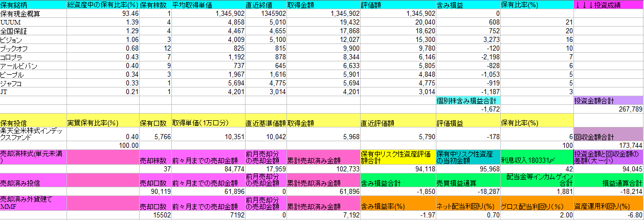This screenshot has height=220, width=644.
Task: Select the 102,733 cumulative sold amount cell
Action: tap(323, 169)
